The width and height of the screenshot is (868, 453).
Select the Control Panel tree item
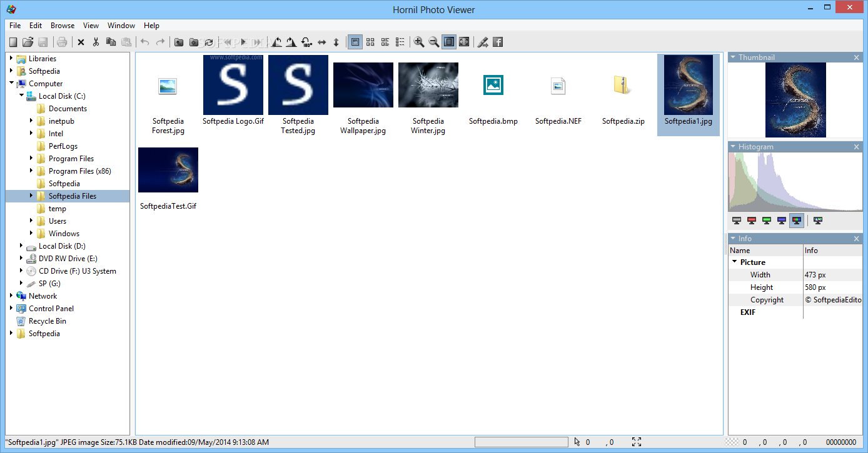coord(51,309)
